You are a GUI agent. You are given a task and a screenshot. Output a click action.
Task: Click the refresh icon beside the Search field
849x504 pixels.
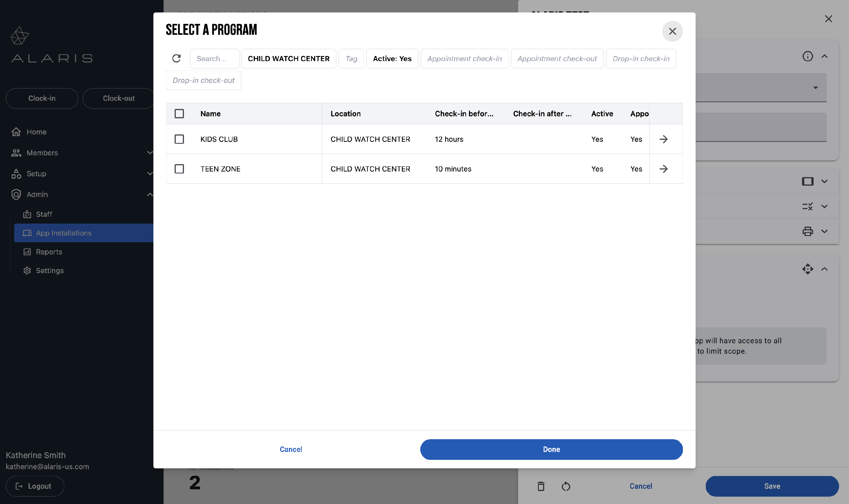pyautogui.click(x=176, y=58)
